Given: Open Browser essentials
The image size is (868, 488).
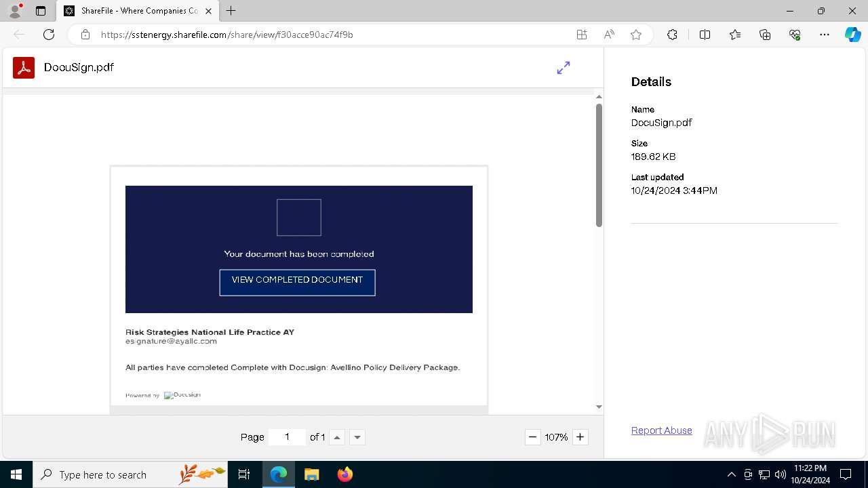Looking at the screenshot, I should [795, 35].
